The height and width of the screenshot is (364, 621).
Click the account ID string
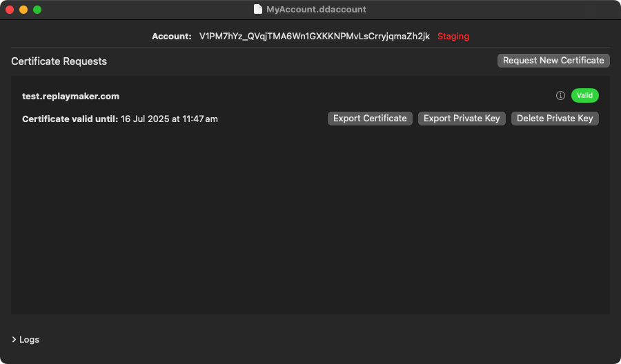(x=314, y=36)
